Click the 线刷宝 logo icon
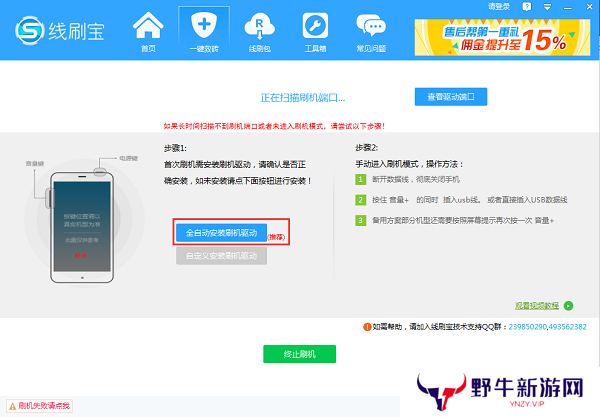600x417 pixels. point(29,30)
